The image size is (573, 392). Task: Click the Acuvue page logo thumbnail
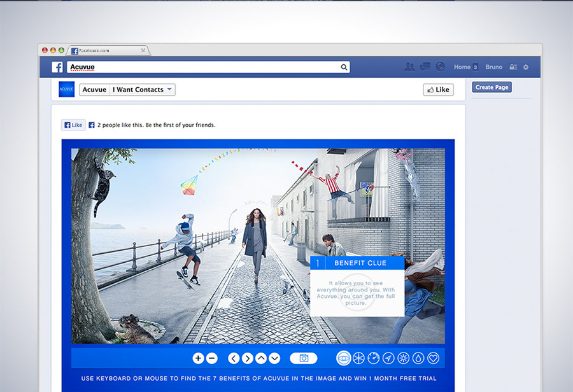tap(66, 89)
